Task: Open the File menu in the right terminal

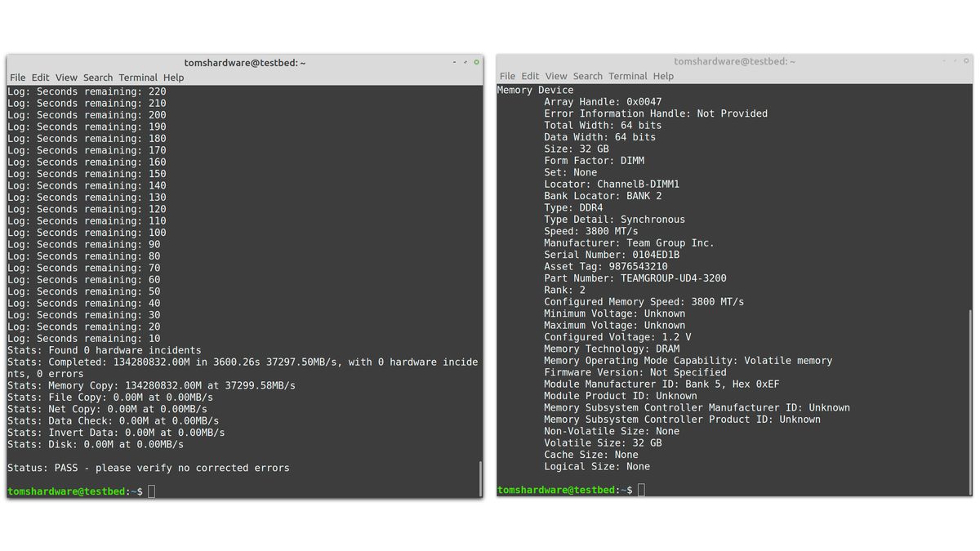Action: pyautogui.click(x=507, y=76)
